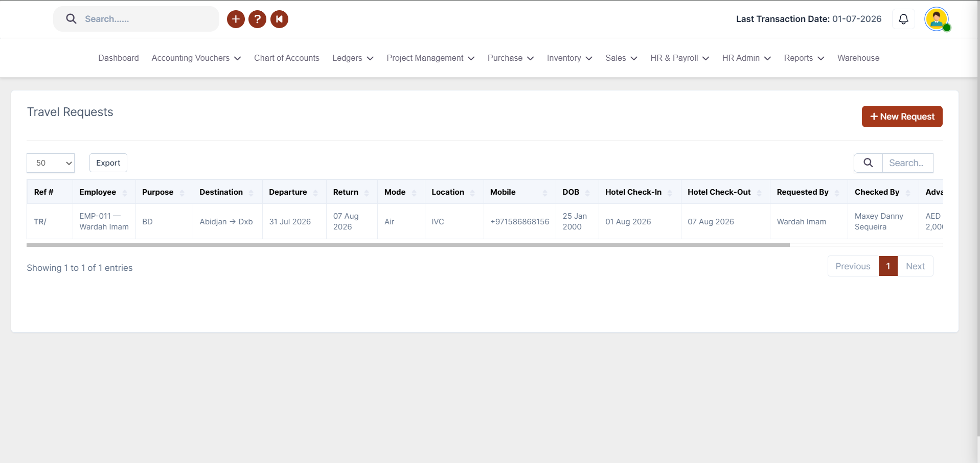Expand the Accounting Vouchers menu
The height and width of the screenshot is (463, 980).
196,58
